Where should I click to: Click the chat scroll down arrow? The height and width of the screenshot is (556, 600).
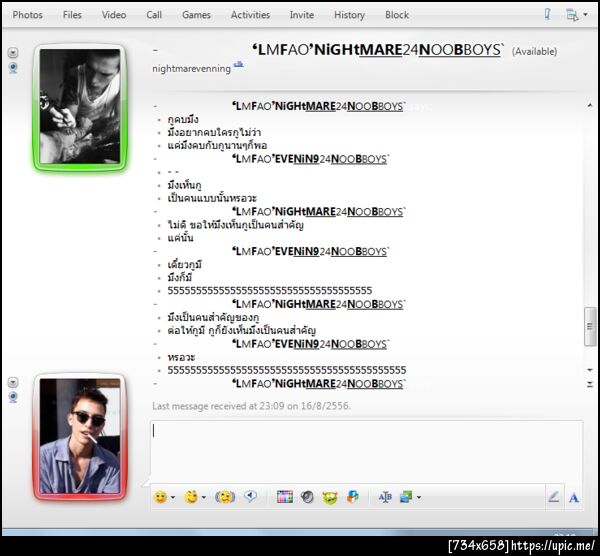click(x=590, y=370)
